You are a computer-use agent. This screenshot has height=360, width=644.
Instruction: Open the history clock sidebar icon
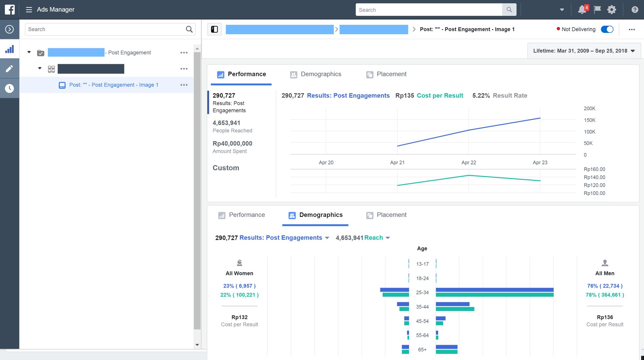click(10, 88)
